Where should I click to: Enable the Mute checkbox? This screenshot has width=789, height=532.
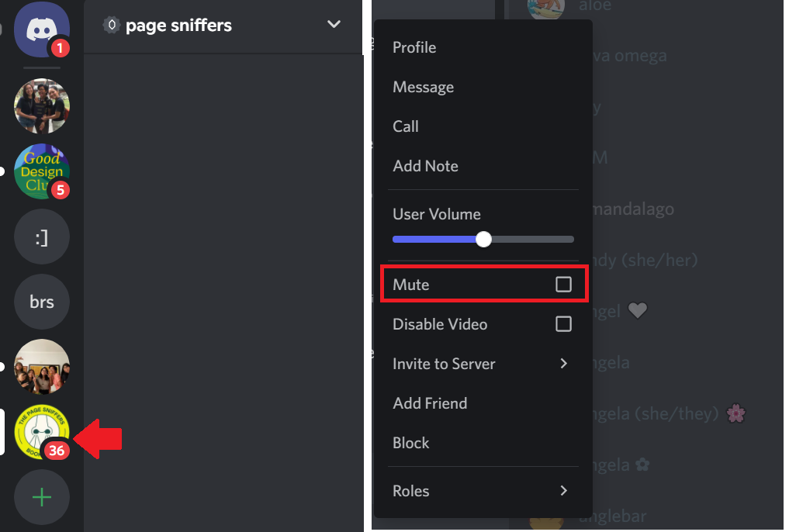(563, 285)
